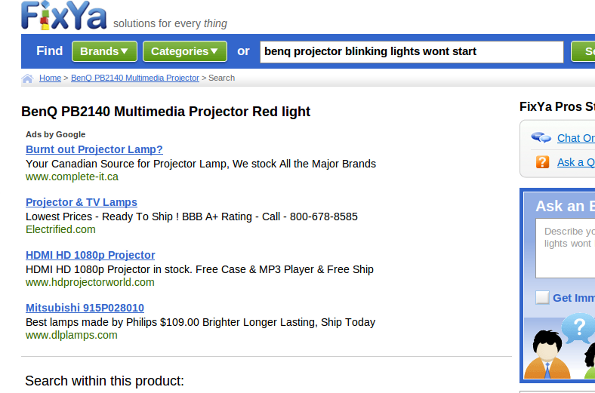Screen dimensions: 595x393
Task: Click the search query input field
Action: [412, 52]
